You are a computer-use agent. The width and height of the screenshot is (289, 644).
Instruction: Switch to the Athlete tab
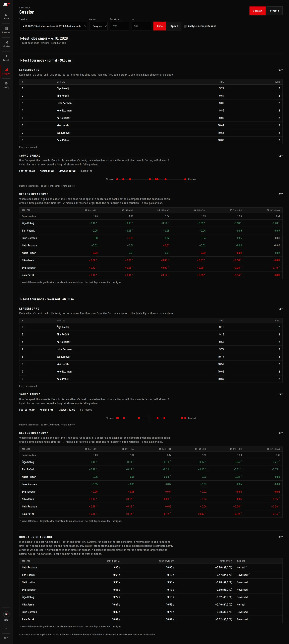pyautogui.click(x=274, y=11)
